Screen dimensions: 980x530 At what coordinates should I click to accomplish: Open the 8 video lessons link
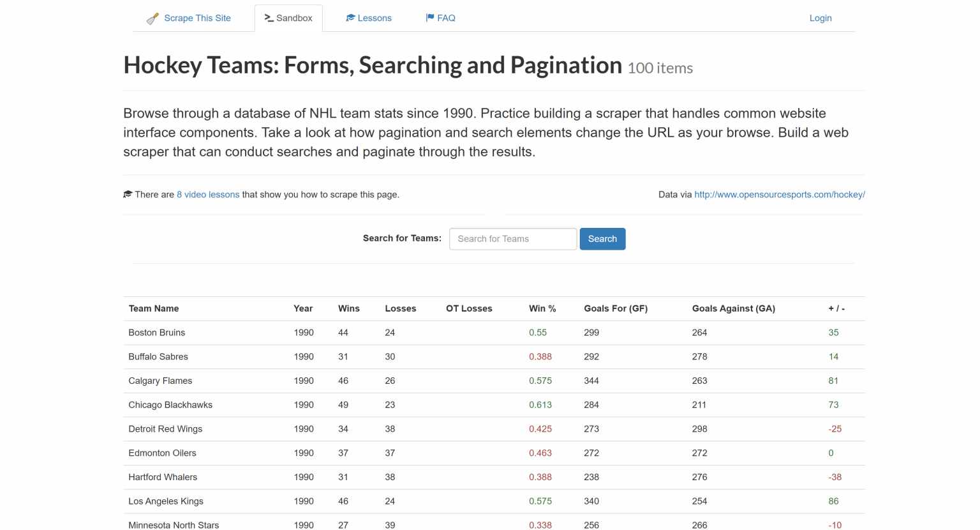tap(208, 194)
